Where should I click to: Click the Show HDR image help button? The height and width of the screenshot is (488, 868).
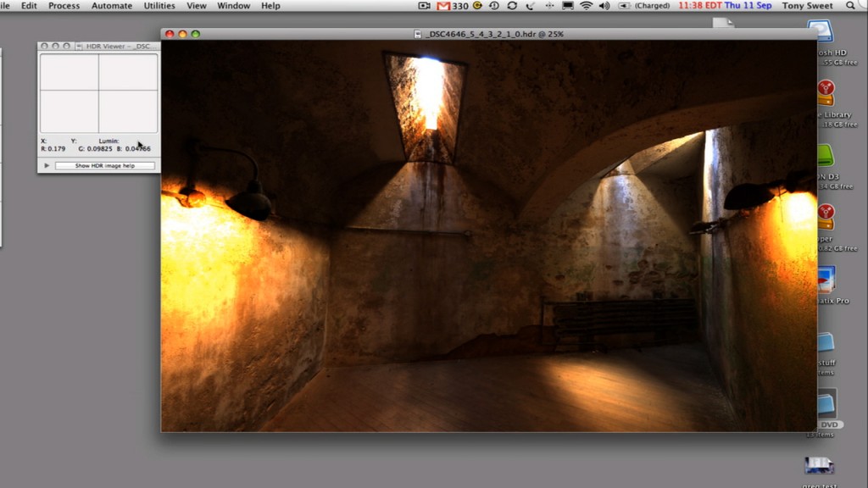click(x=105, y=165)
